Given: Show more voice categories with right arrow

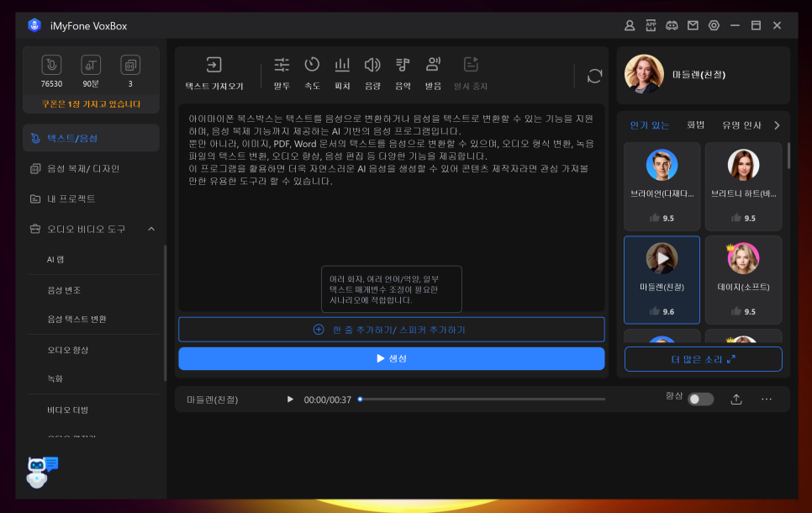Looking at the screenshot, I should 777,125.
